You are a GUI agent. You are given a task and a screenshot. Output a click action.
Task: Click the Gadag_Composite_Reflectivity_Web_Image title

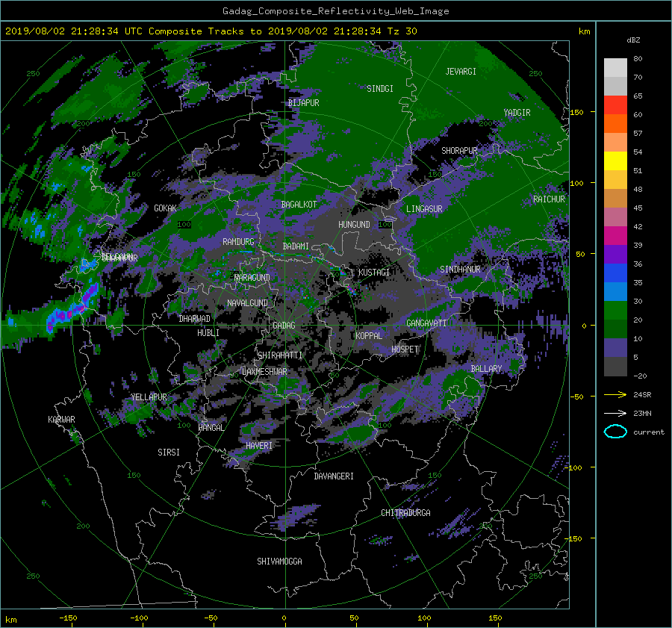pos(335,11)
